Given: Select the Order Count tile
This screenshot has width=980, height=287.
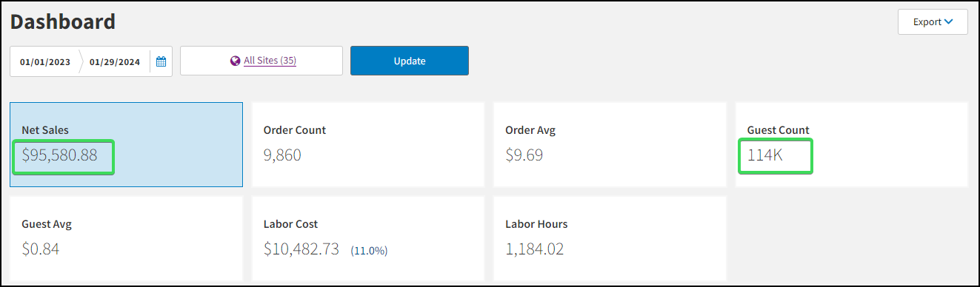Looking at the screenshot, I should click(x=368, y=144).
